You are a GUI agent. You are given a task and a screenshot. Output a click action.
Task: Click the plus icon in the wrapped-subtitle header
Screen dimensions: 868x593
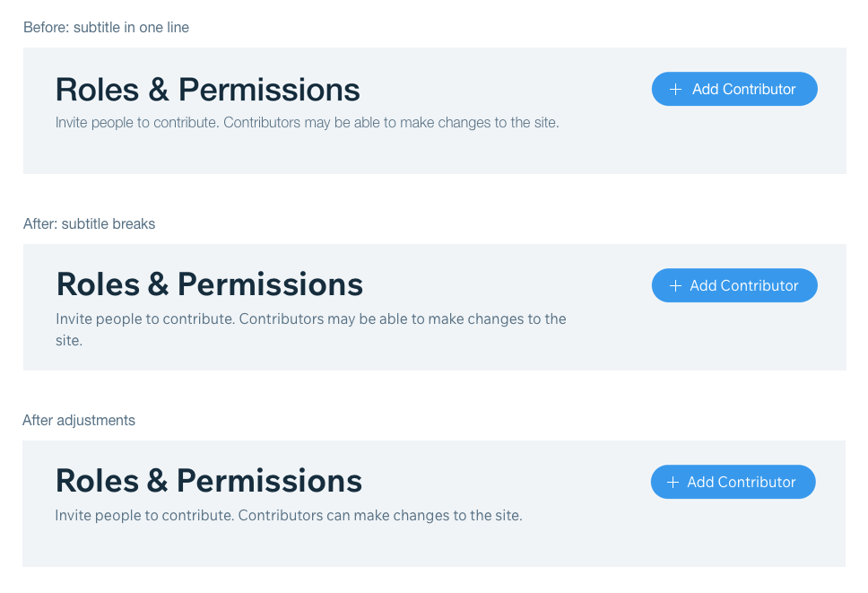(675, 286)
